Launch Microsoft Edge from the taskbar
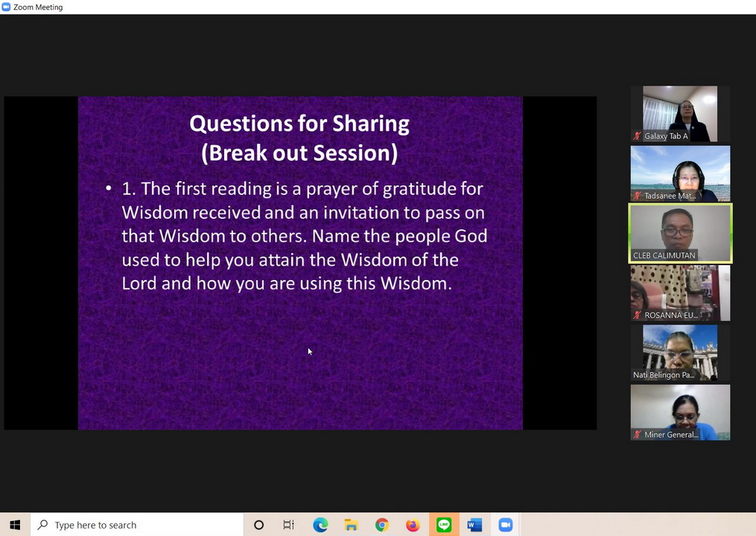The image size is (756, 536). point(320,525)
